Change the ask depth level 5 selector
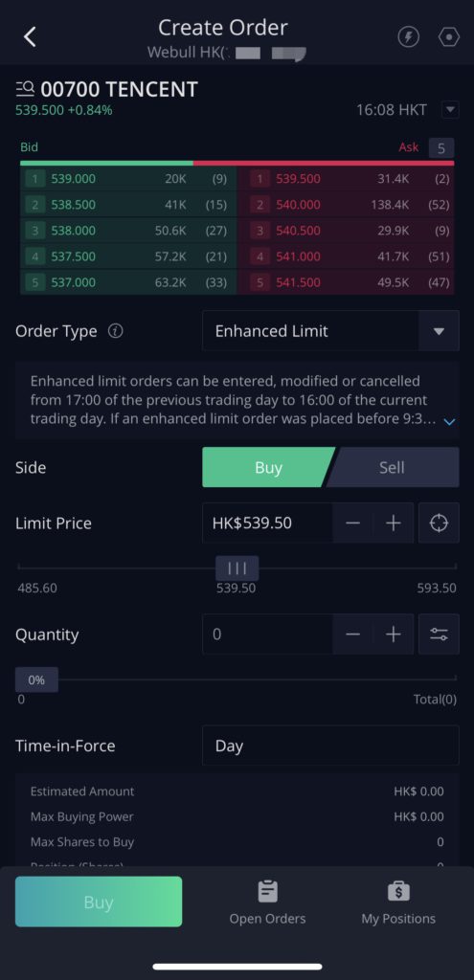 [x=440, y=148]
